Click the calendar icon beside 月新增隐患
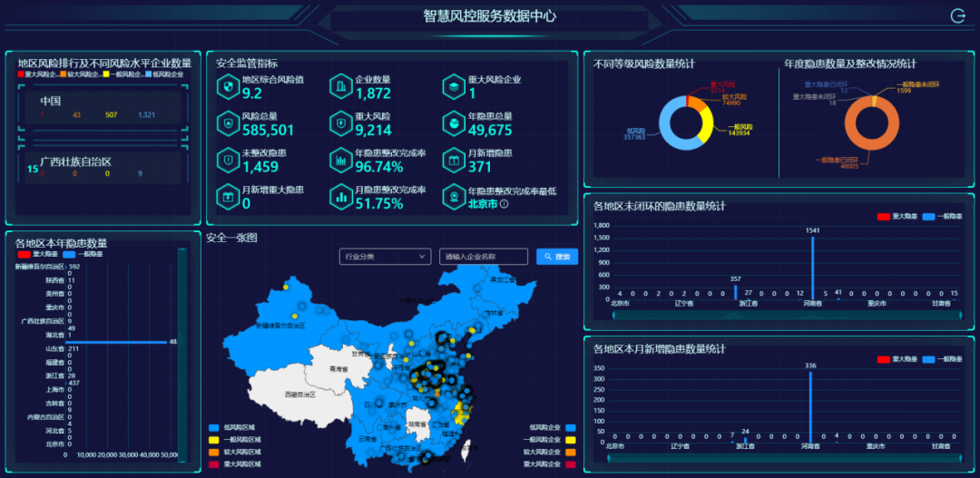 click(453, 160)
